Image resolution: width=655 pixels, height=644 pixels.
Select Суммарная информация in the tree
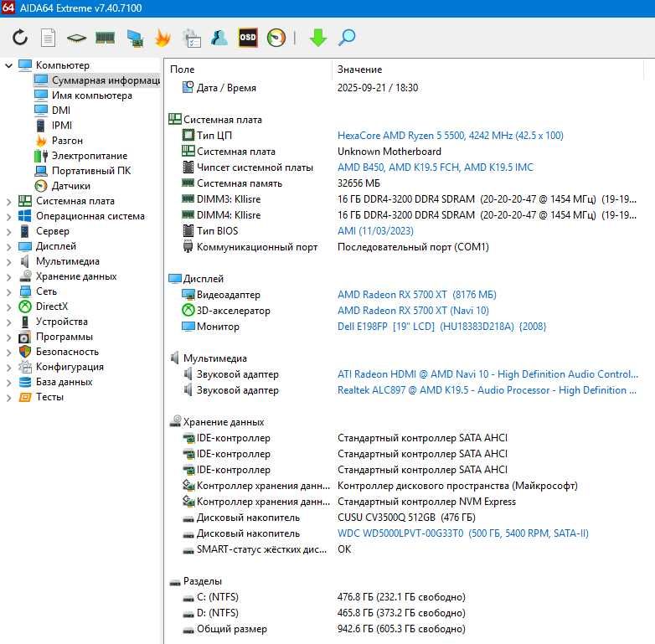(97, 80)
